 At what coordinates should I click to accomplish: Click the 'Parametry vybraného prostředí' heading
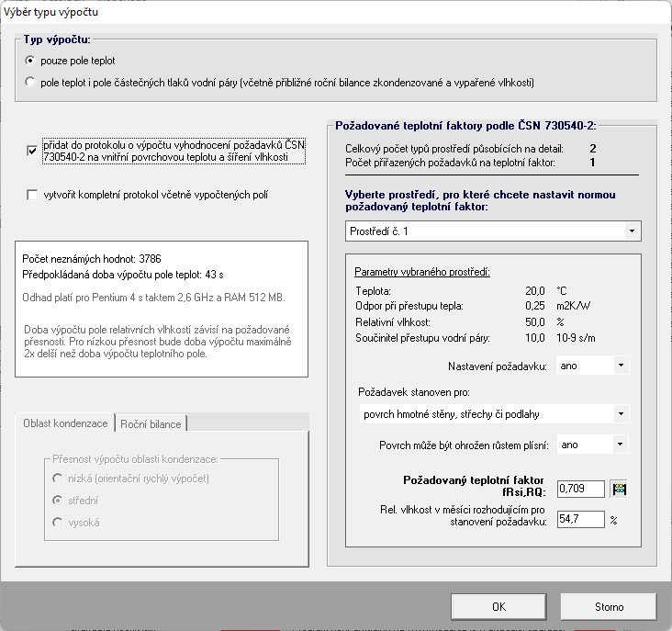pyautogui.click(x=422, y=272)
